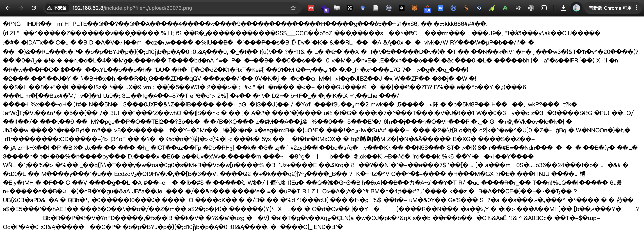
Task: Click the browser back arrow
Action: (x=8, y=8)
